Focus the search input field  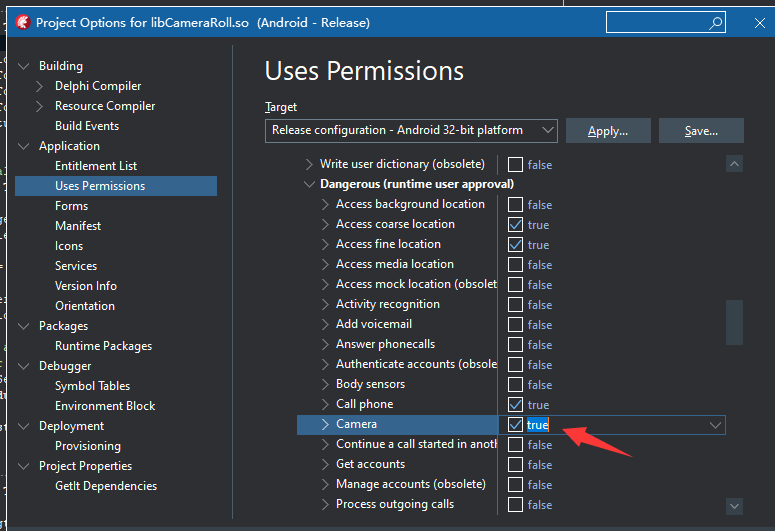tap(656, 22)
